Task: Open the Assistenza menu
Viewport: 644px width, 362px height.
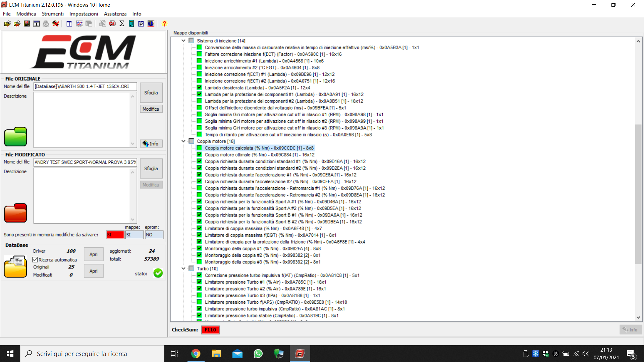Action: (x=115, y=14)
